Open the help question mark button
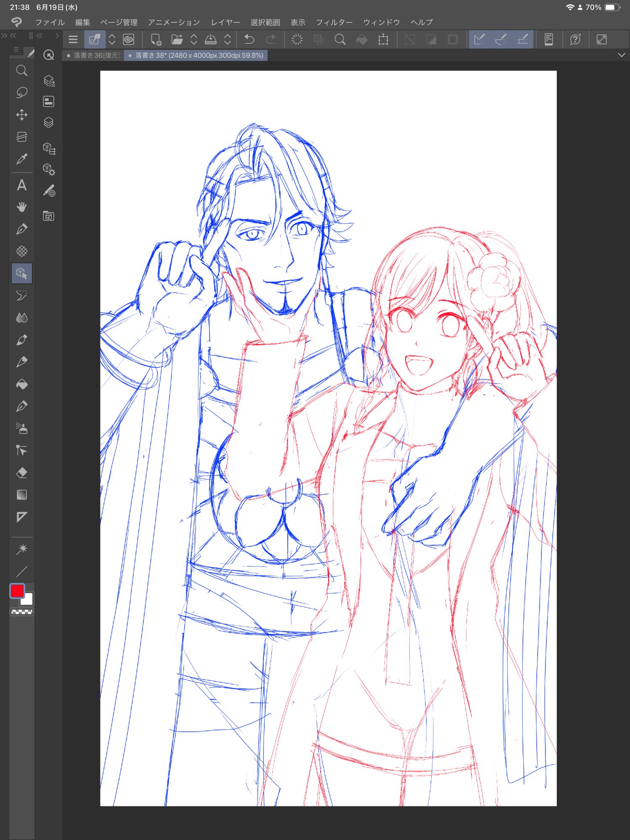Viewport: 630px width, 840px height. pos(575,40)
